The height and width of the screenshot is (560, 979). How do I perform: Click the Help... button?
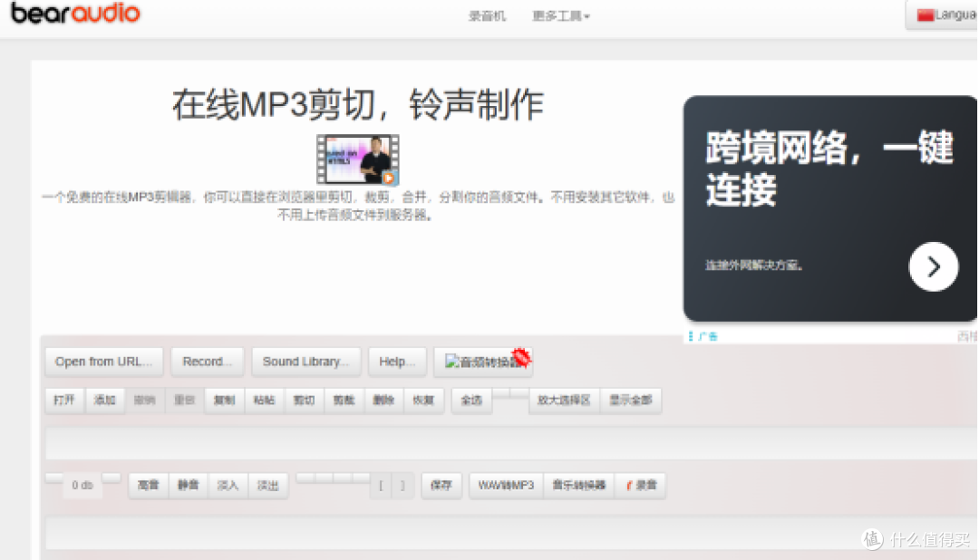coord(397,362)
